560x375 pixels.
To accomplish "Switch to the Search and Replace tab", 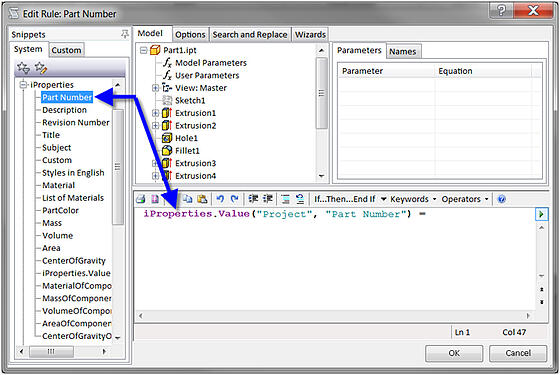I will (250, 35).
